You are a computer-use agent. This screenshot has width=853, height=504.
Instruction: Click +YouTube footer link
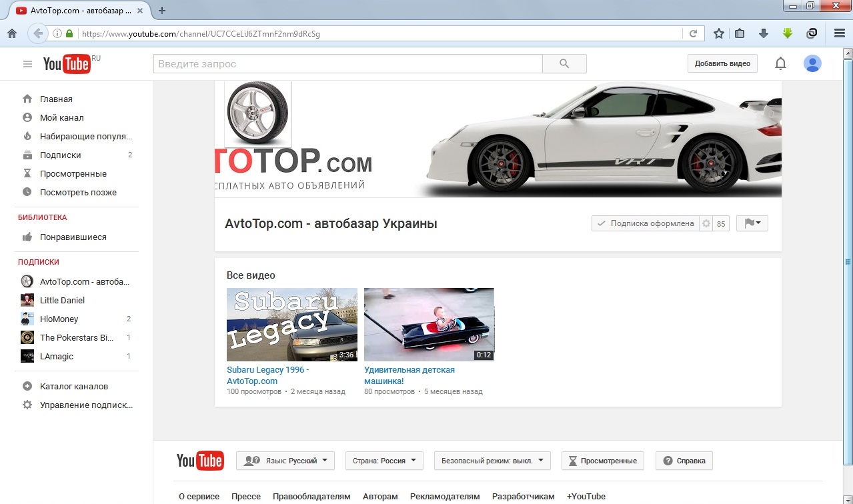point(586,497)
